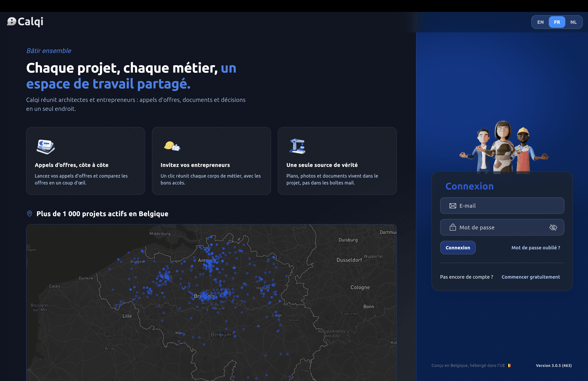Click the Calais label on the map
Viewport: 588px width, 381px height.
pos(55,286)
